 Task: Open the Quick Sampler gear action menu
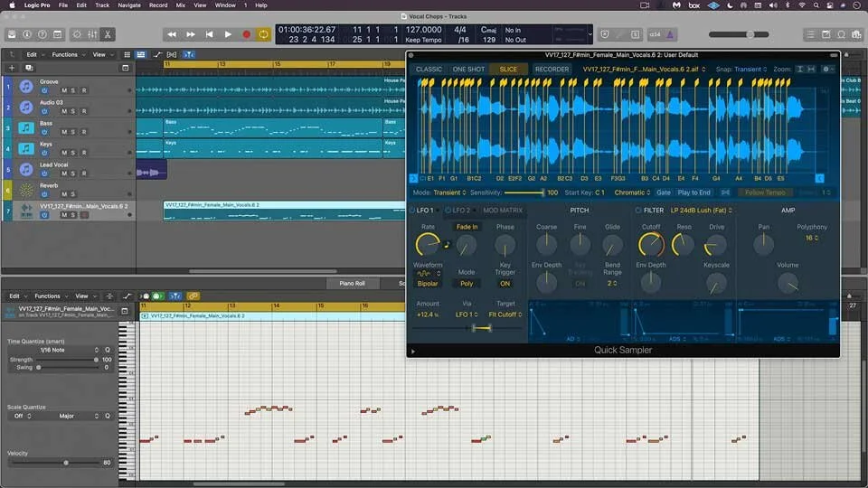tap(828, 70)
